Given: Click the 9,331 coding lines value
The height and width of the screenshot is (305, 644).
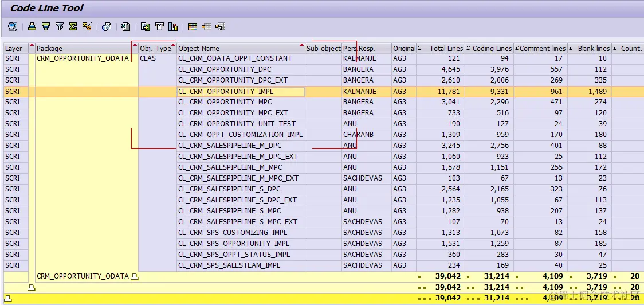Looking at the screenshot, I should tap(489, 91).
